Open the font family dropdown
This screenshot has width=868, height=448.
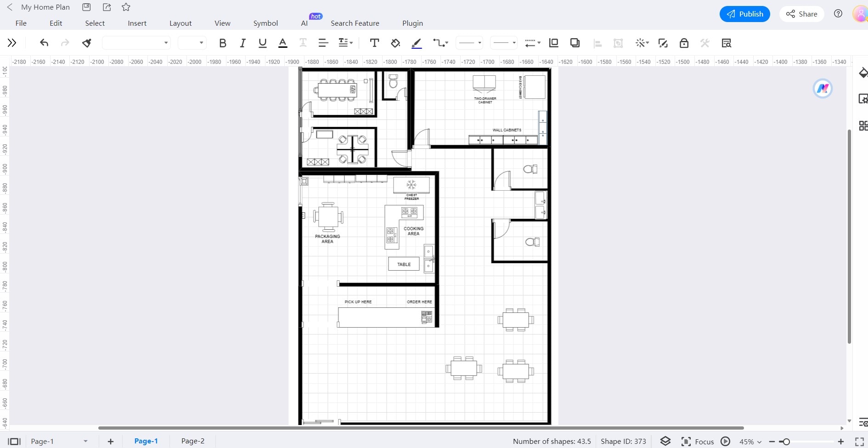click(136, 43)
